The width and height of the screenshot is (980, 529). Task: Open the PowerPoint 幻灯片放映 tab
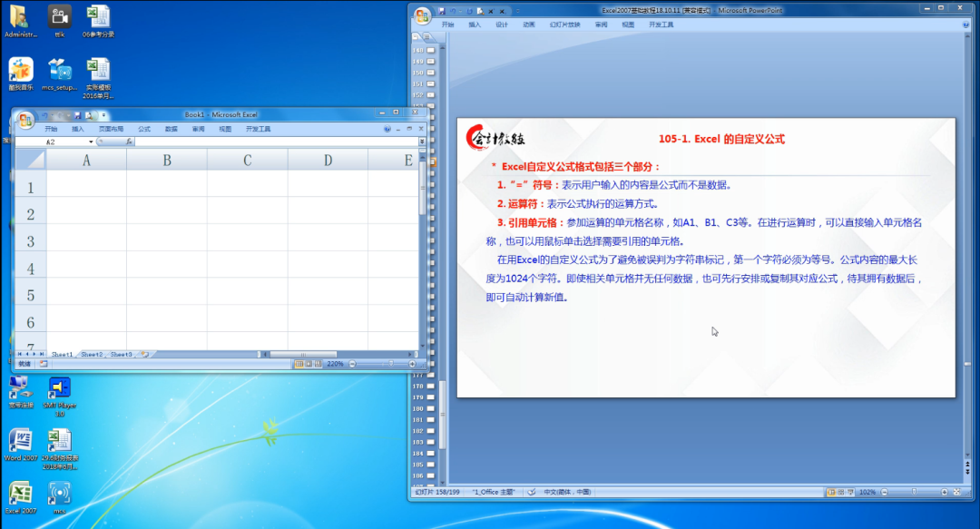[x=565, y=24]
